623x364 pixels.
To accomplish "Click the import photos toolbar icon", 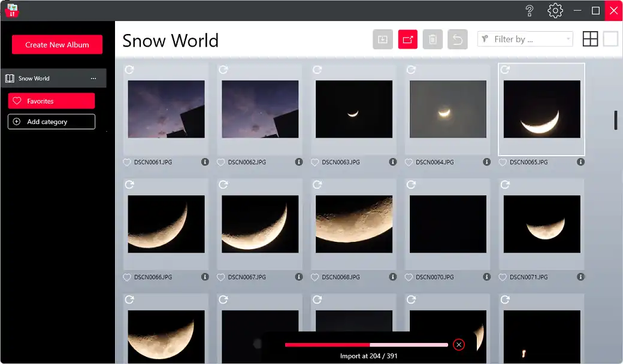I will pyautogui.click(x=383, y=40).
